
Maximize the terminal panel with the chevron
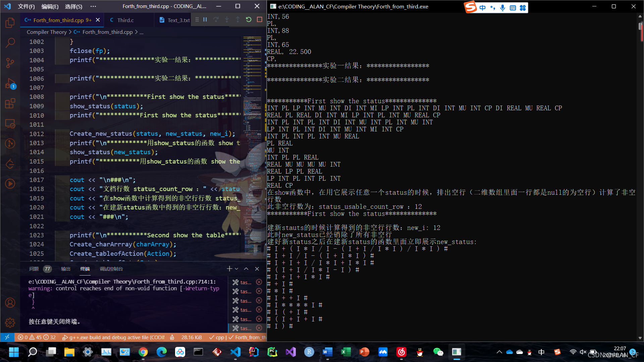pyautogui.click(x=246, y=269)
